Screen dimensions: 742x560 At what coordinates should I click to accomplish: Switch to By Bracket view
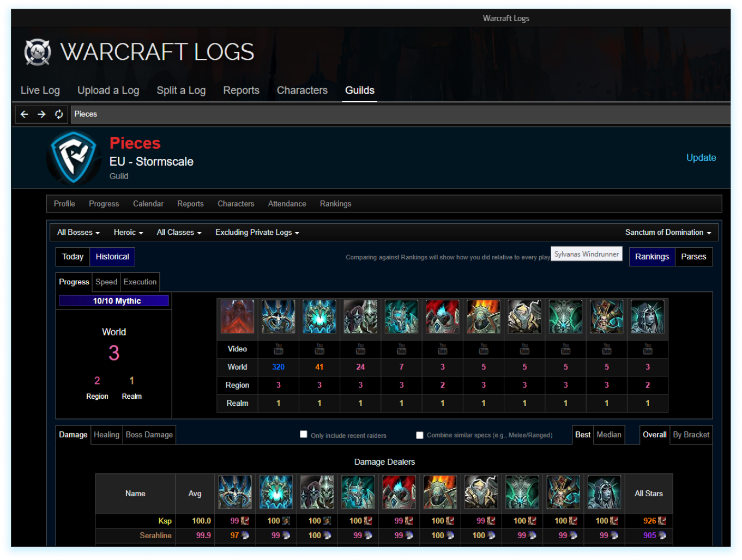tap(691, 435)
